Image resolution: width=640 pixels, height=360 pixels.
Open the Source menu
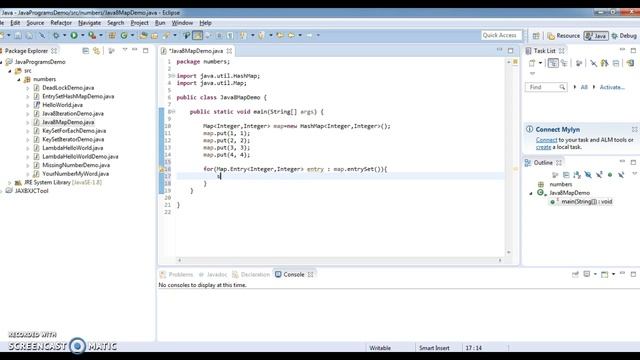(35, 23)
